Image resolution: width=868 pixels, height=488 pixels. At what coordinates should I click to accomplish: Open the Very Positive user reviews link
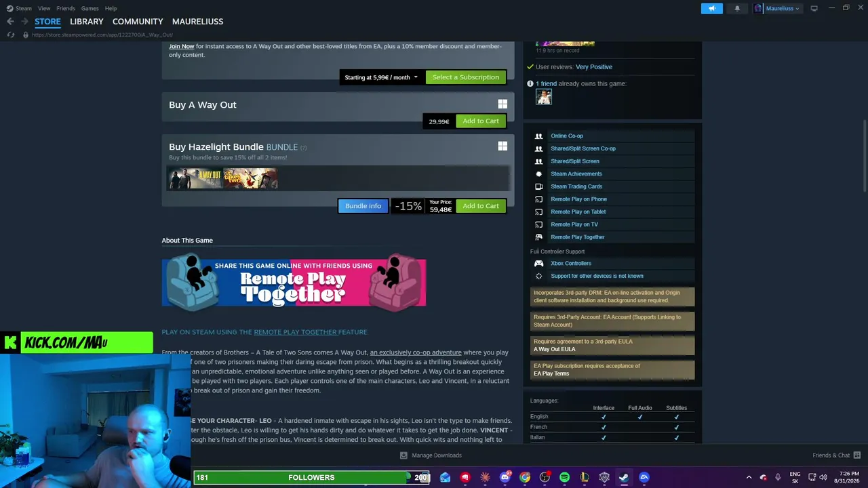pyautogui.click(x=594, y=67)
